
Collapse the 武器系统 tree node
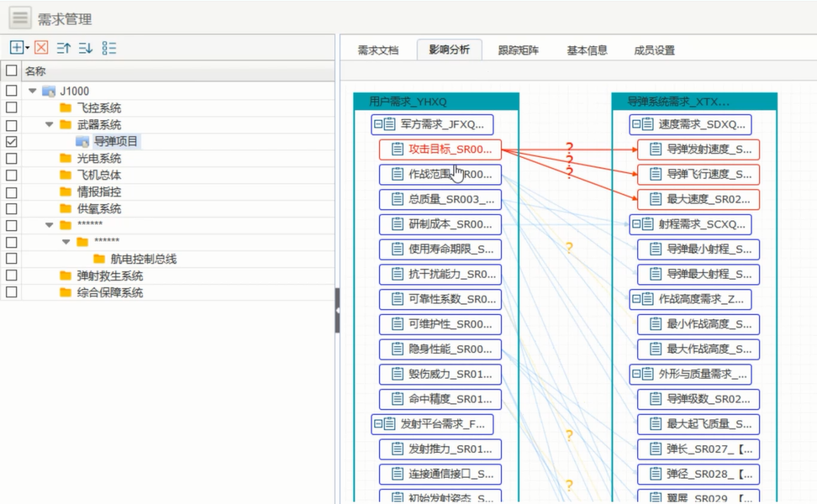point(50,124)
